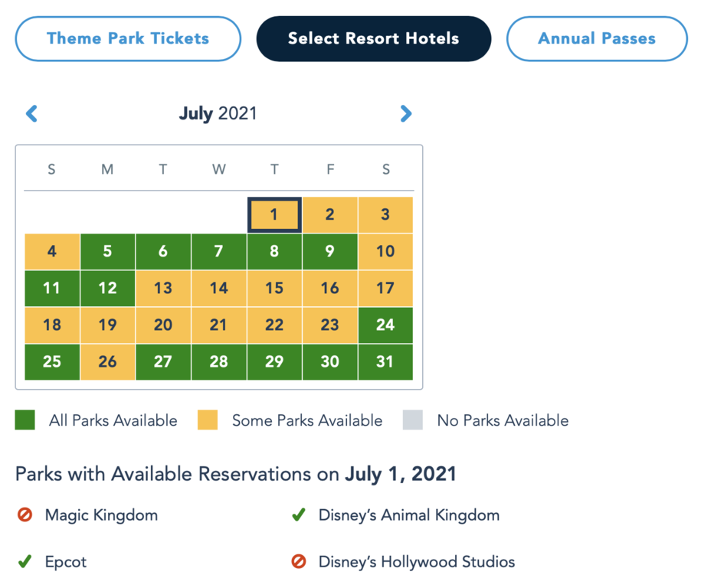Choose July 13 in the calendar
714x588 pixels.
click(x=163, y=288)
